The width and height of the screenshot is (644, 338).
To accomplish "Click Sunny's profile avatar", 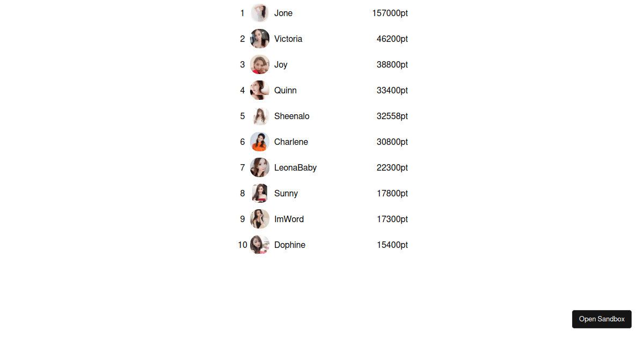I will pos(260,193).
